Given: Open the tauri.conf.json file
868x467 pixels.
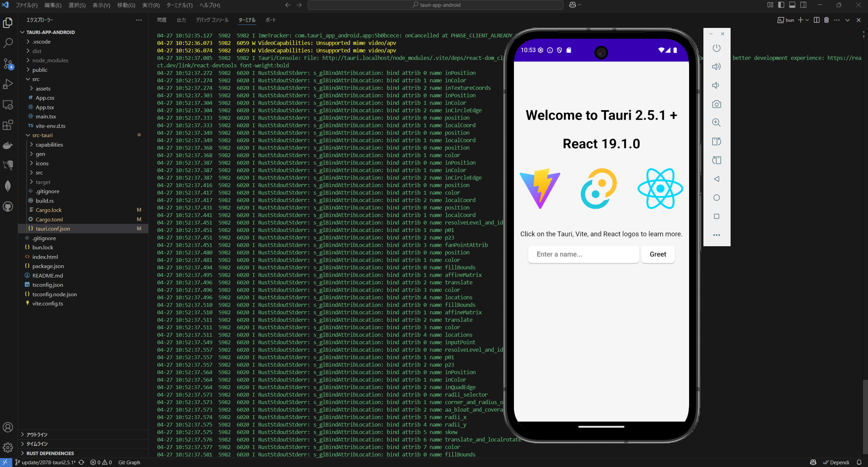Looking at the screenshot, I should [53, 229].
